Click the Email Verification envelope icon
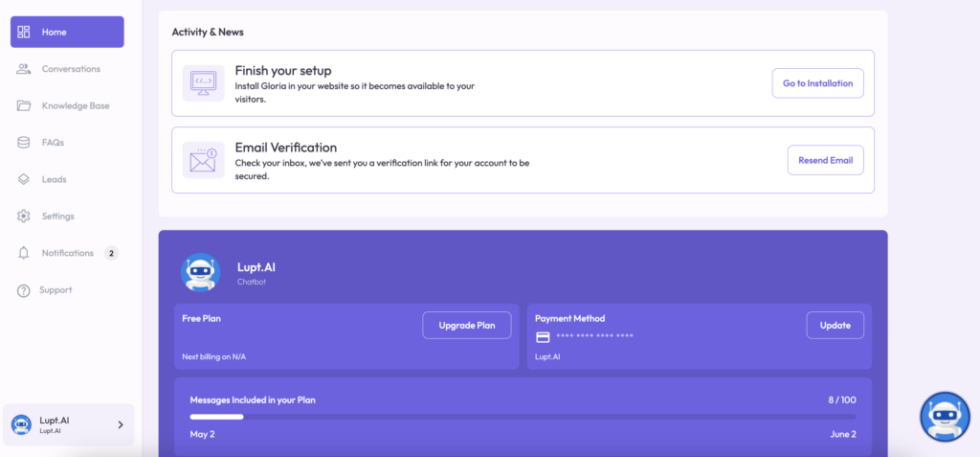The width and height of the screenshot is (980, 457). click(x=203, y=160)
